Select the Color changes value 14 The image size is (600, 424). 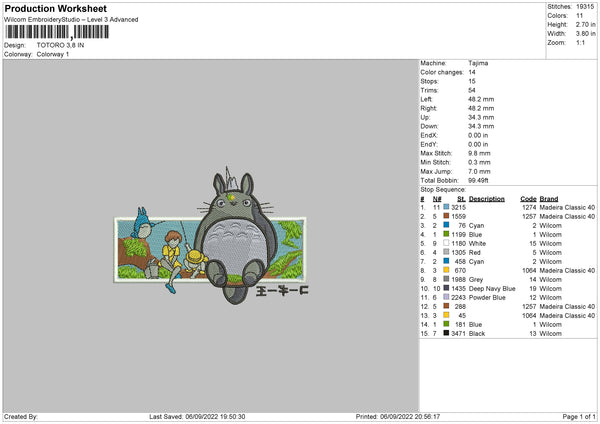(x=472, y=72)
